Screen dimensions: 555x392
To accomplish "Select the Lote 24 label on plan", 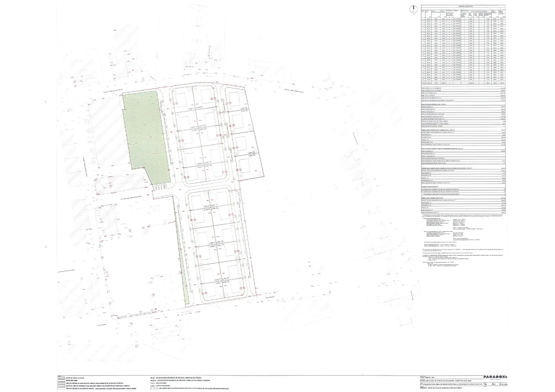I will [252, 152].
